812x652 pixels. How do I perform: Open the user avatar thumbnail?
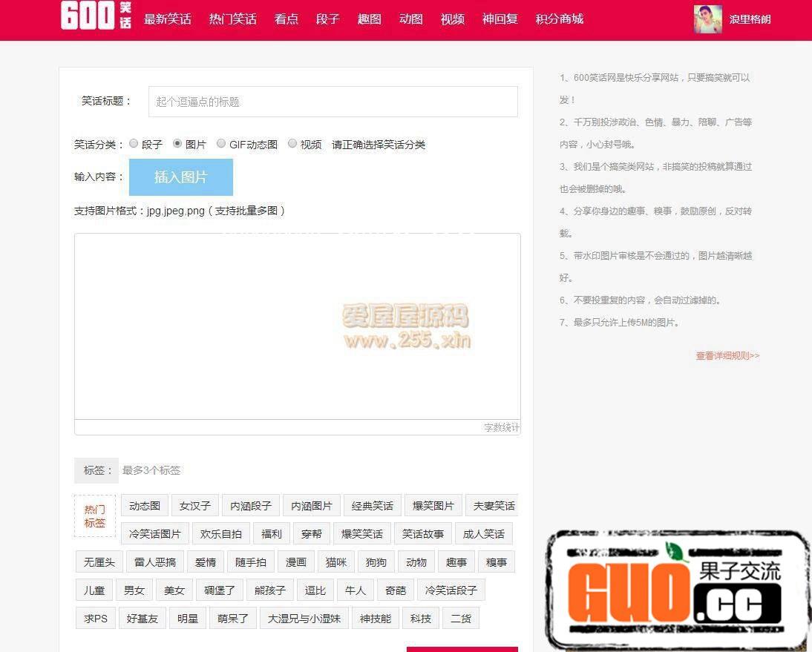pos(707,19)
